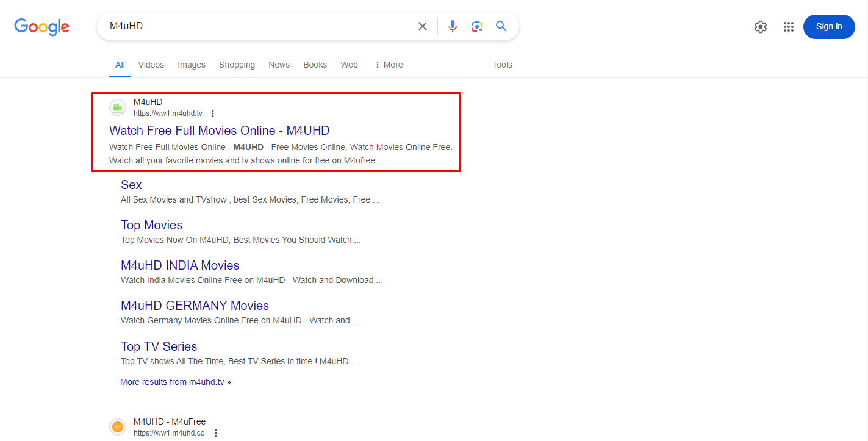Open the M4uHD GERMANY Movies sitelink

point(195,306)
